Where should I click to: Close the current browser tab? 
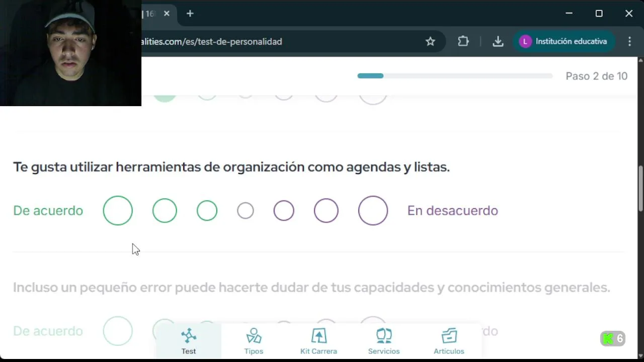point(167,14)
